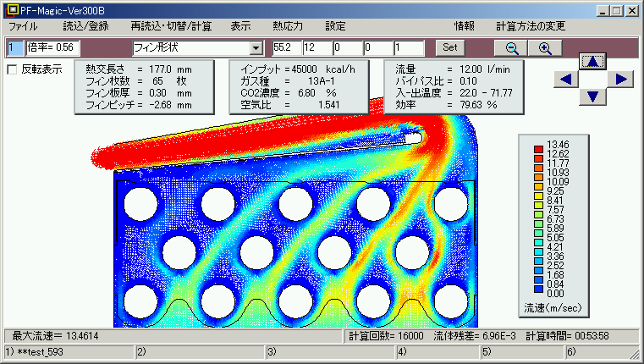This screenshot has height=364, width=644.
Task: Toggle the 反転表示 checkbox
Action: 13,69
